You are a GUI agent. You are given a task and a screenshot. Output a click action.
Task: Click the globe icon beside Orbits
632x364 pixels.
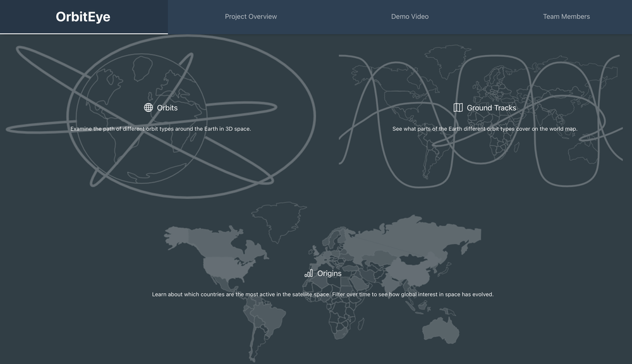[x=149, y=107]
